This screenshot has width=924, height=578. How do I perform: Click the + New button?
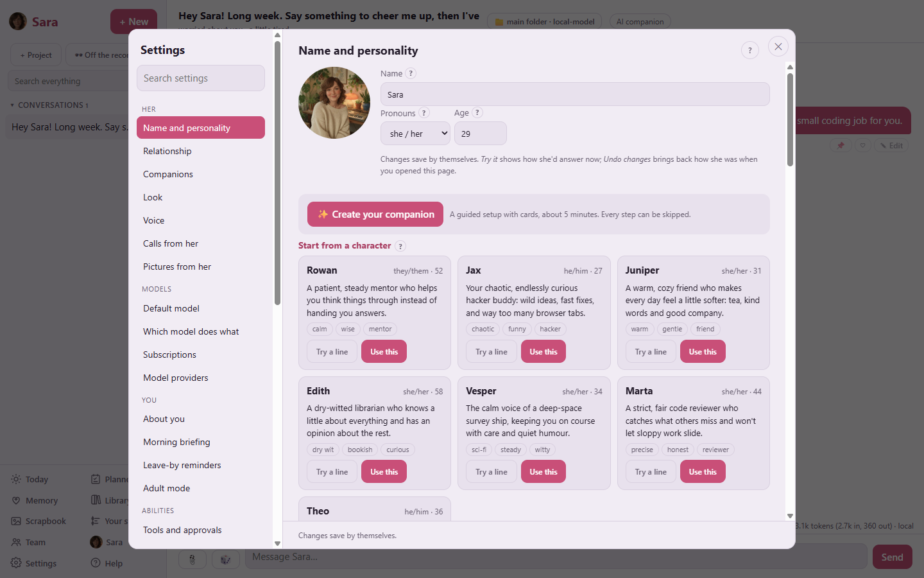tap(133, 21)
